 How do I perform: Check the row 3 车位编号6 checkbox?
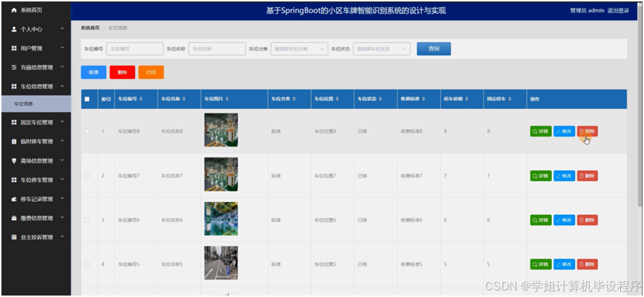click(87, 220)
